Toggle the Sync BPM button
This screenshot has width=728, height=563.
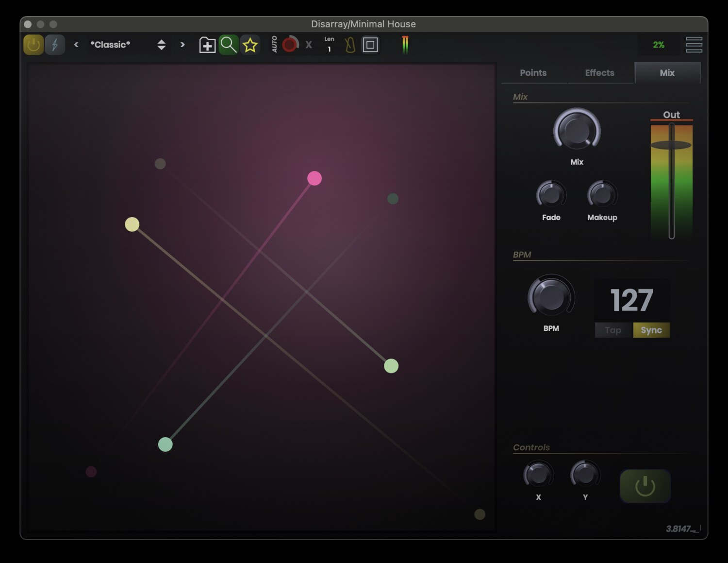(651, 330)
